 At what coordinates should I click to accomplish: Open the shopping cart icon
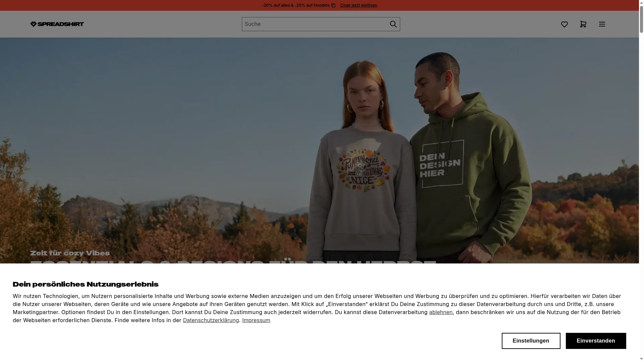click(x=583, y=24)
